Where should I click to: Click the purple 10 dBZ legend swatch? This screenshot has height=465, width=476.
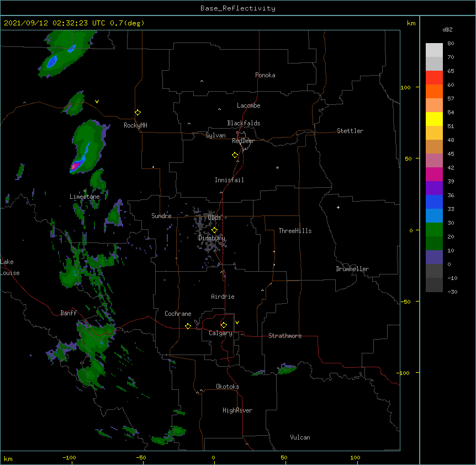434,257
